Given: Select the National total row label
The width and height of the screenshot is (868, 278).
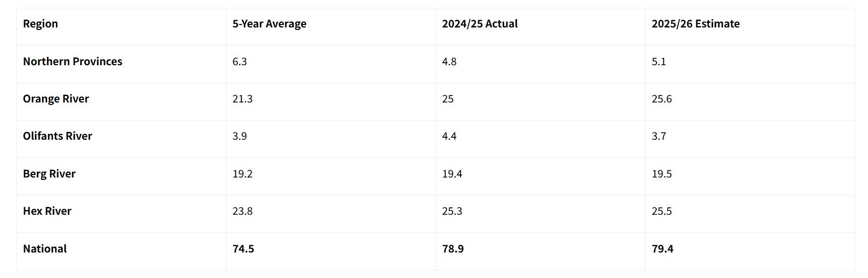Looking at the screenshot, I should (x=45, y=249).
